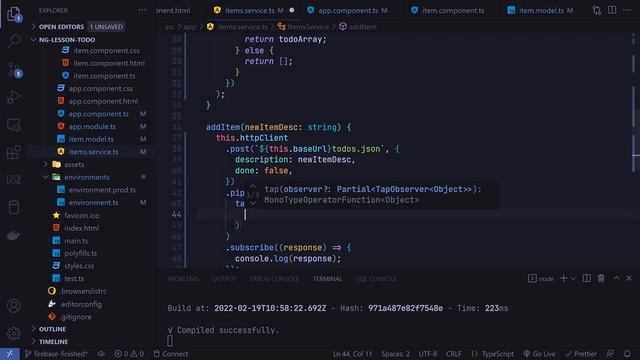Create a new terminal with plus icon

(x=564, y=278)
